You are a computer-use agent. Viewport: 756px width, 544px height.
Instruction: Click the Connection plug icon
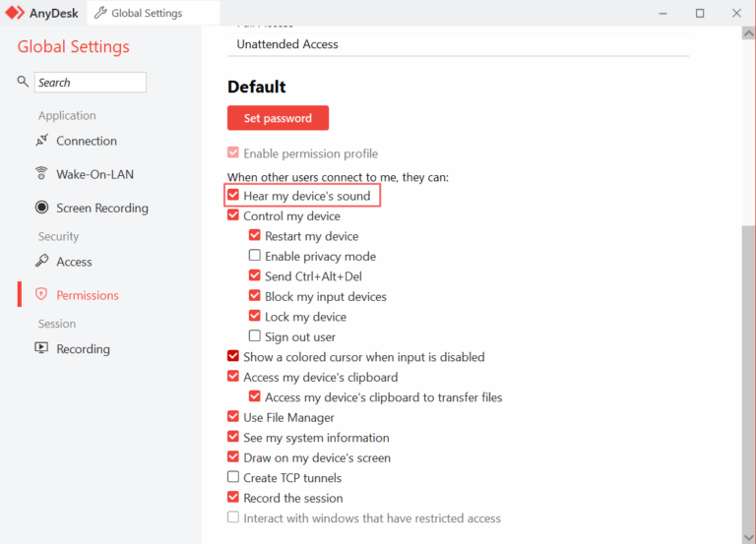[42, 141]
